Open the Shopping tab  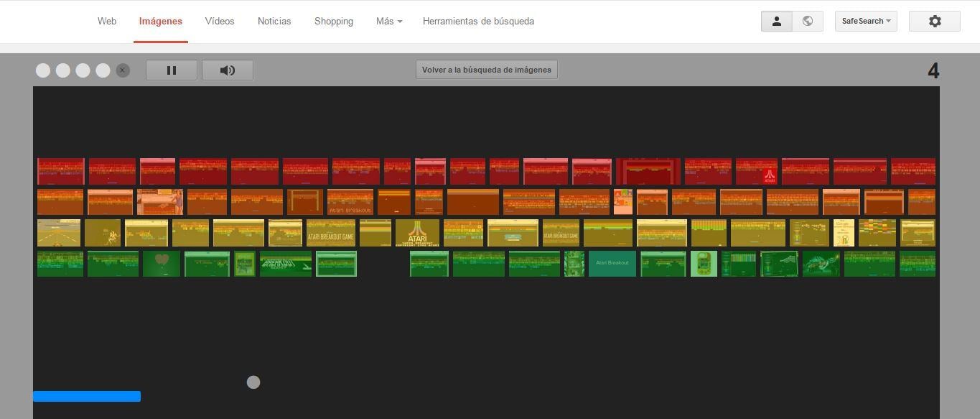[x=334, y=21]
